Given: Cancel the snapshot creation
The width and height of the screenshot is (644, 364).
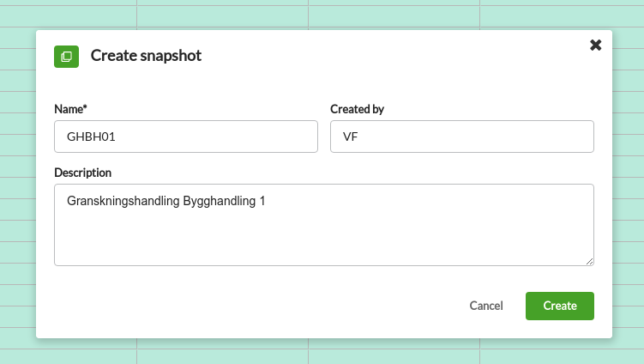Looking at the screenshot, I should [486, 306].
